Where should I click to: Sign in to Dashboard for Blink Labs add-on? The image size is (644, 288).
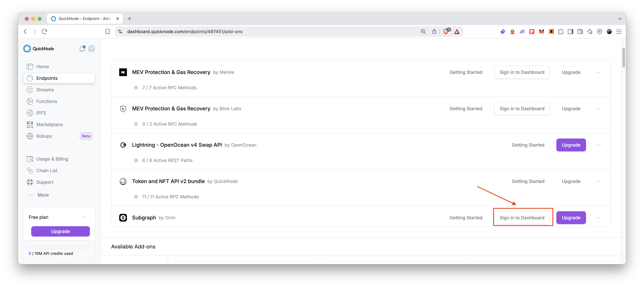pos(522,109)
